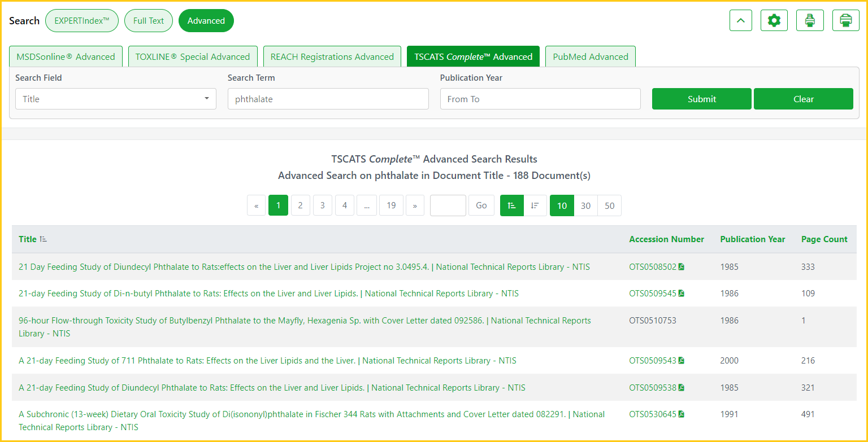The height and width of the screenshot is (442, 868).
Task: Jump to page 19 of results
Action: pyautogui.click(x=391, y=205)
